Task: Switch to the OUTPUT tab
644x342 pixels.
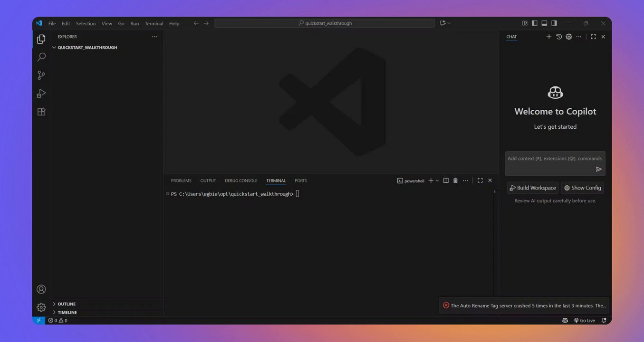Action: click(208, 180)
